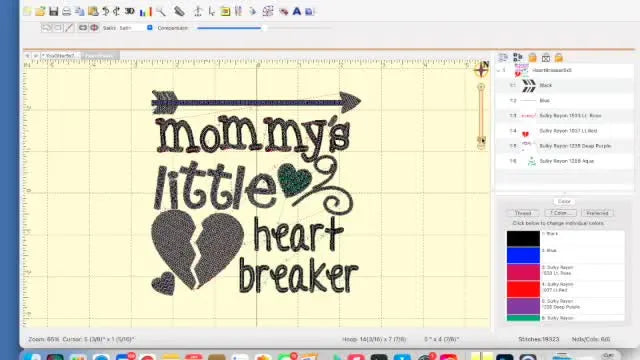The height and width of the screenshot is (360, 640).
Task: Click the red color swatch
Action: click(523, 289)
